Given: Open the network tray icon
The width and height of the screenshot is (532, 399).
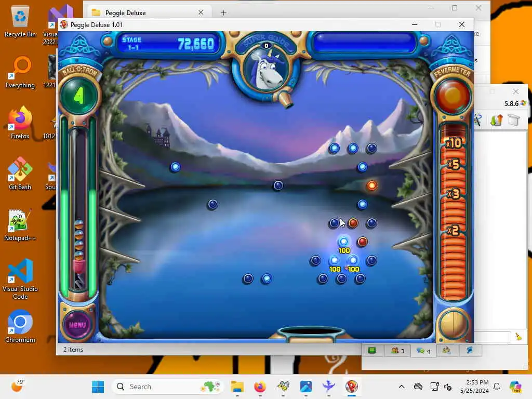Looking at the screenshot, I should click(434, 387).
